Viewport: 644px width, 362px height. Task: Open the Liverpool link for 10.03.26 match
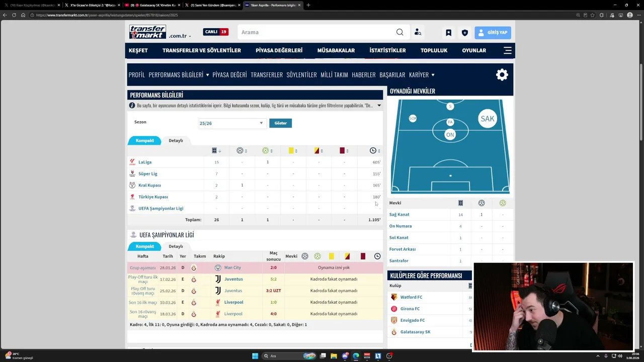[x=233, y=303]
